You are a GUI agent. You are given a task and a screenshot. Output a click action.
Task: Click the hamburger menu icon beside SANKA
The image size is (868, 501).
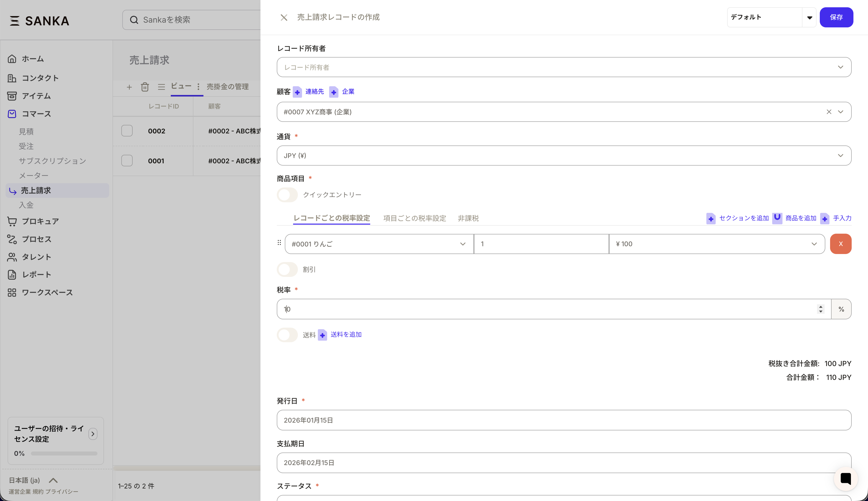(15, 21)
